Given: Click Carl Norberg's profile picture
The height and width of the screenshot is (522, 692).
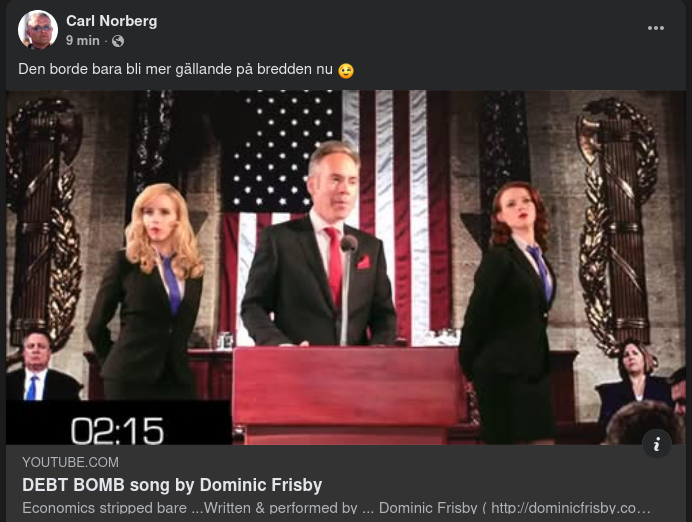Looking at the screenshot, I should tap(38, 30).
